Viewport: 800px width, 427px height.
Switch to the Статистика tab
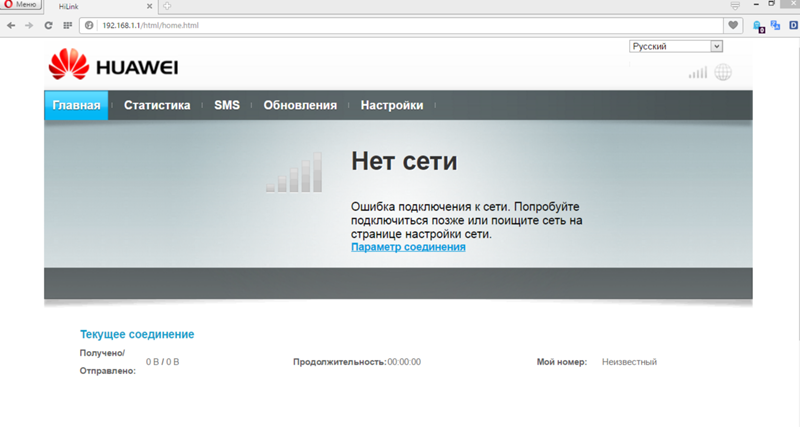pos(157,105)
